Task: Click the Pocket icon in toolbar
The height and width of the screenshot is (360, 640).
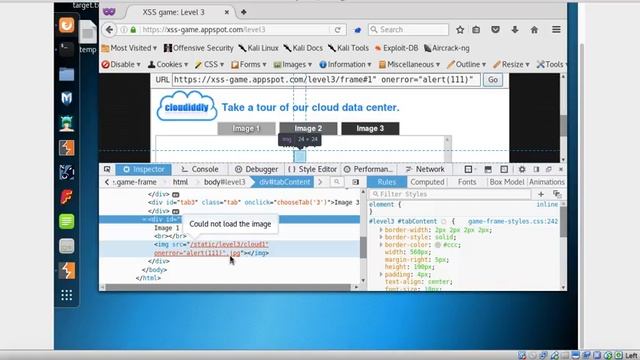Action: pos(496,29)
